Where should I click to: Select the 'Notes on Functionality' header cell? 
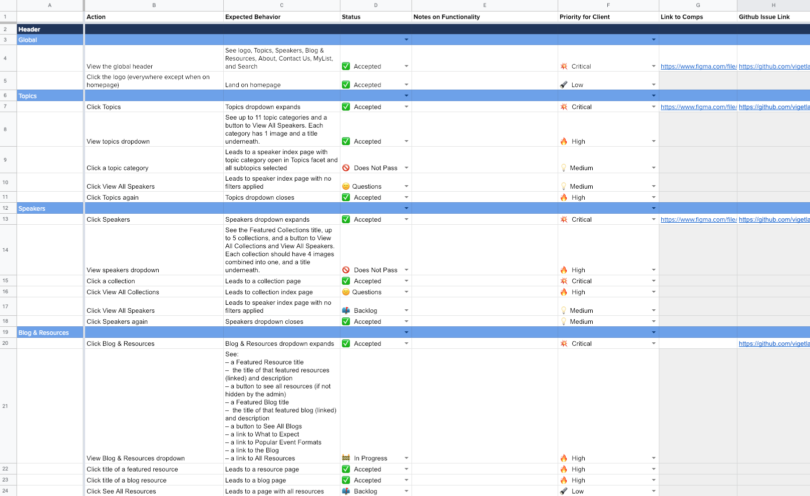[x=485, y=17]
